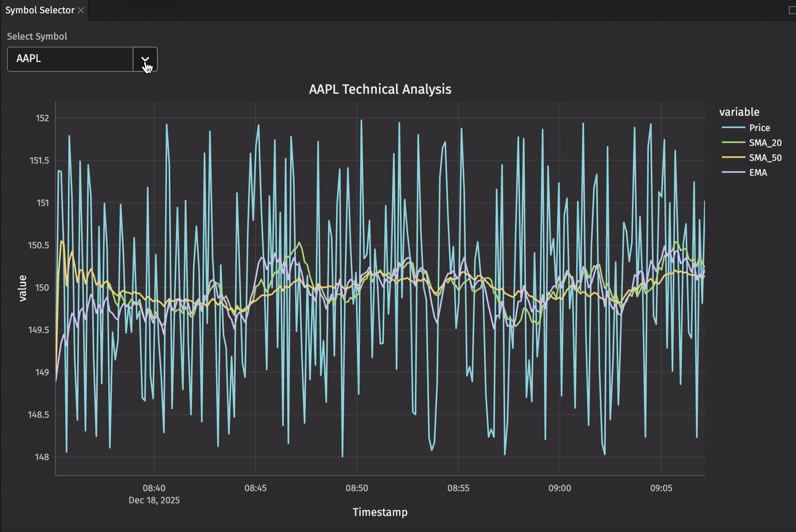Click the Timestamp x-axis title
Image resolution: width=796 pixels, height=532 pixels.
[380, 512]
